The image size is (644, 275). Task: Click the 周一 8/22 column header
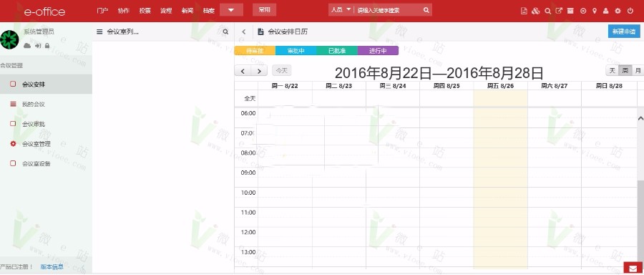pyautogui.click(x=285, y=86)
